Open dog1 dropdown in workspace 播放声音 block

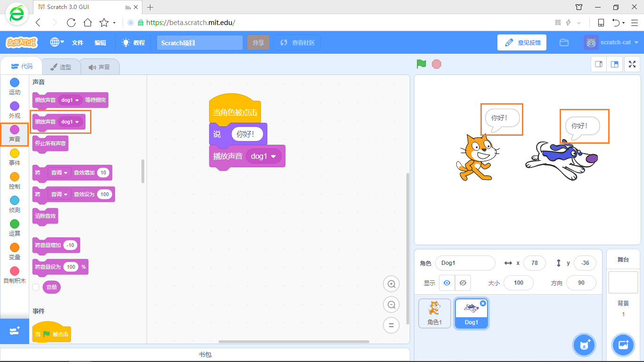[264, 156]
